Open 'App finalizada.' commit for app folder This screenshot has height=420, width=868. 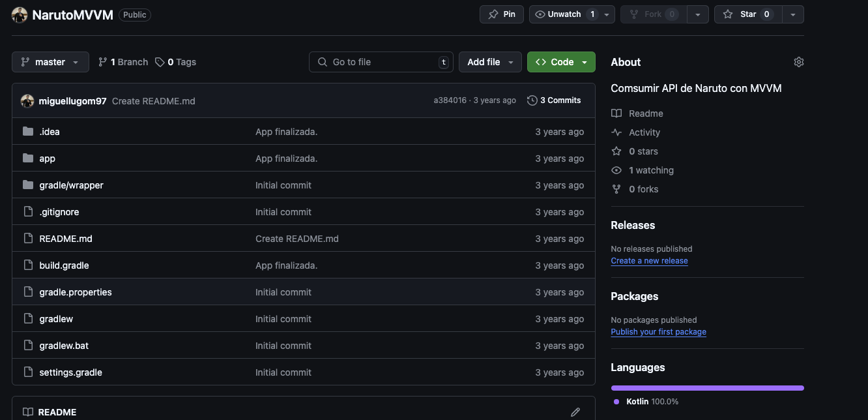286,158
